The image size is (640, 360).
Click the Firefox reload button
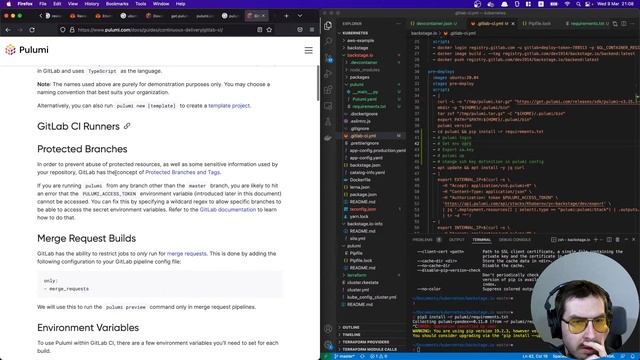pos(32,30)
